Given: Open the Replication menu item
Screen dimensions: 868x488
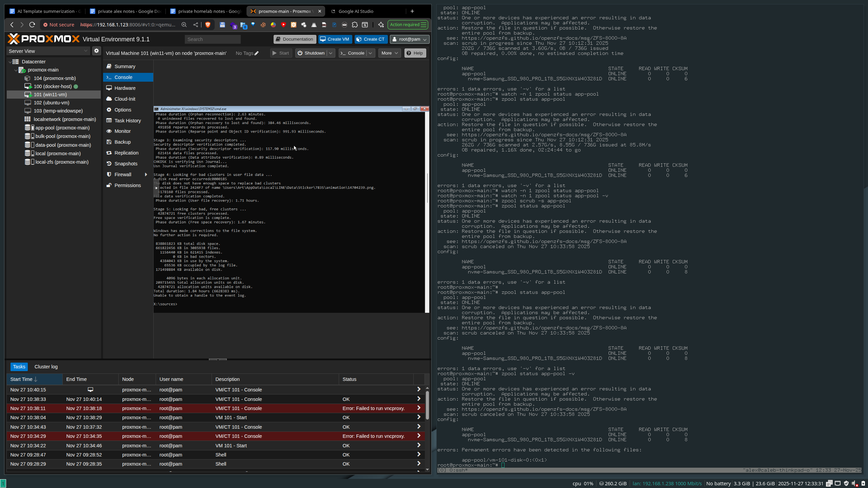Looking at the screenshot, I should pos(128,153).
